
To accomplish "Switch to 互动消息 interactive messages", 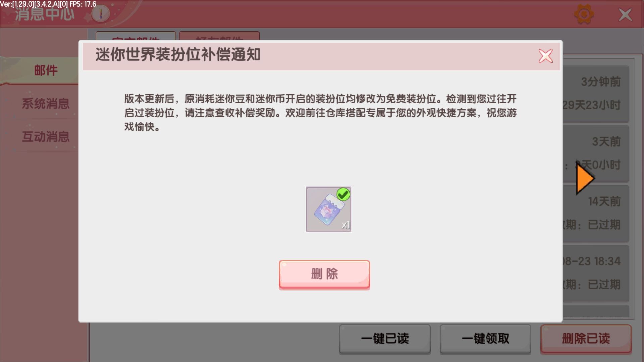I will click(x=46, y=136).
